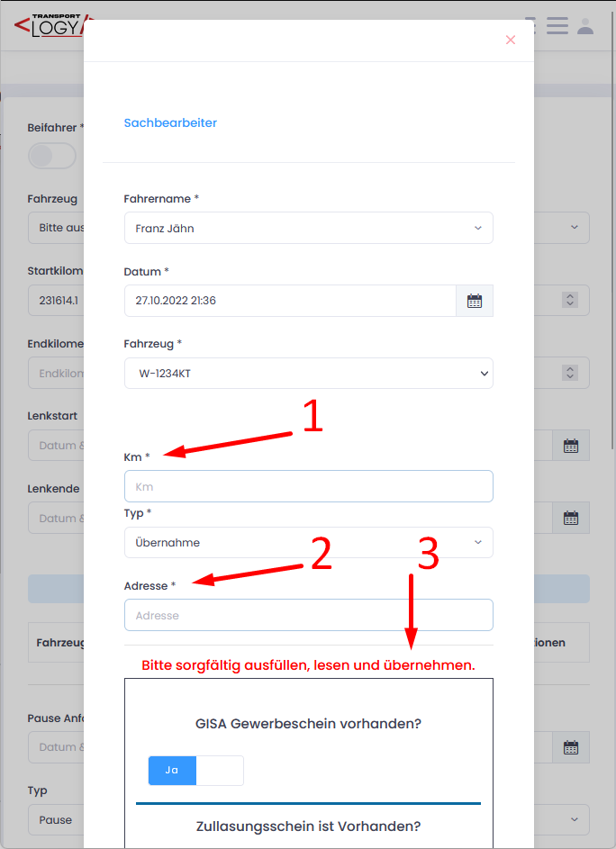616x849 pixels.
Task: Click the Startkilometer stepper arrows
Action: pyautogui.click(x=569, y=300)
